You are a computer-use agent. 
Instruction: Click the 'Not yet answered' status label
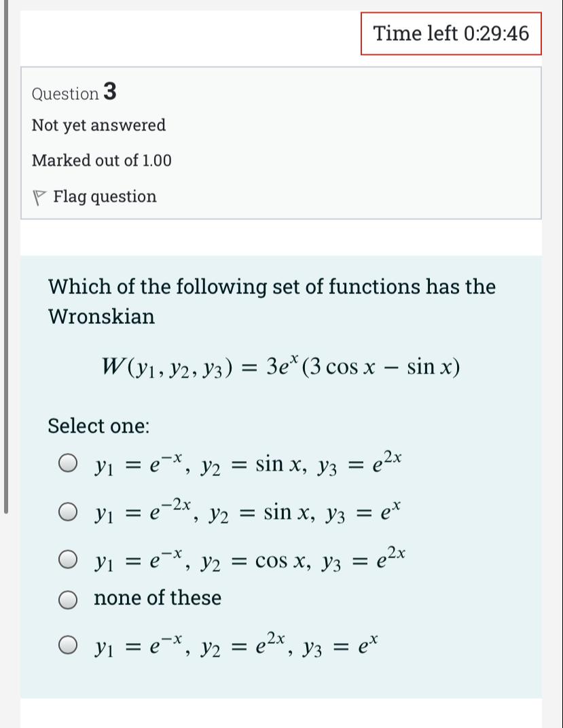(98, 125)
